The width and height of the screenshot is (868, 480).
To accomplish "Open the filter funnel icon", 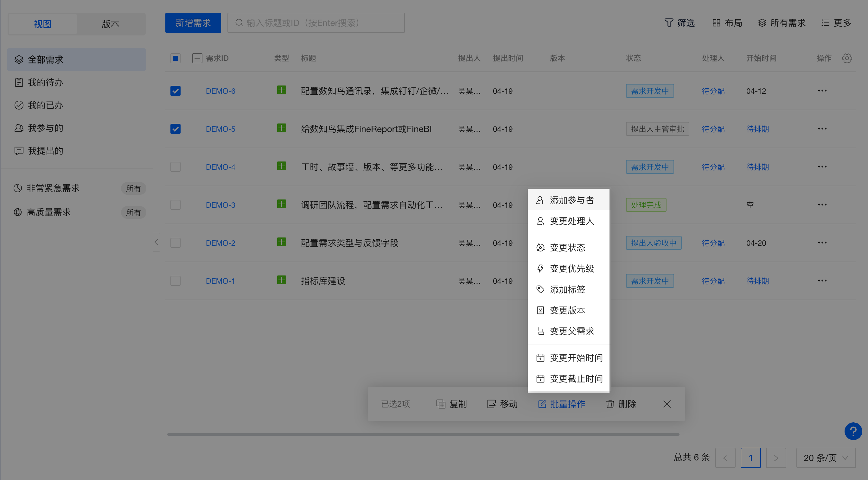I will coord(668,23).
